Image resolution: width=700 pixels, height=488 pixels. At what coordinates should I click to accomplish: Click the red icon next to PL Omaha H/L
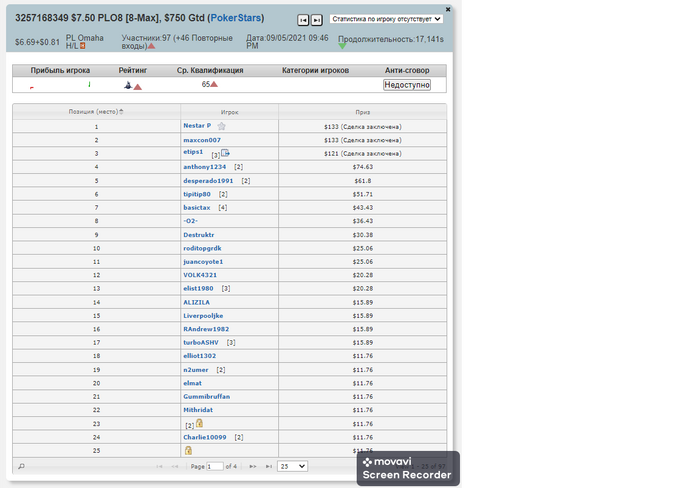coord(83,46)
